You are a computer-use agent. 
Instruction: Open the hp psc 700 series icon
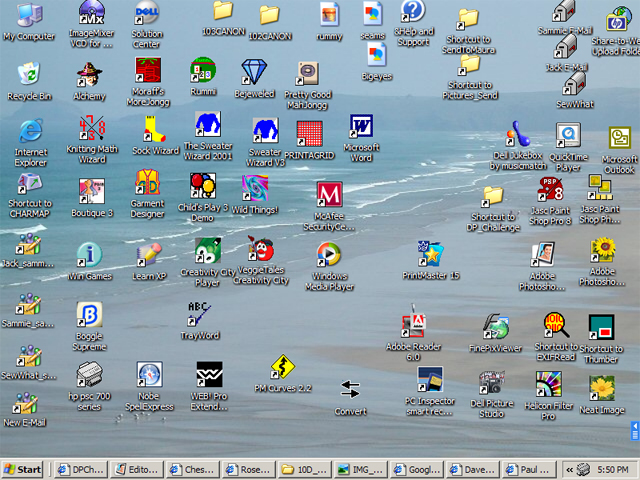pos(89,374)
